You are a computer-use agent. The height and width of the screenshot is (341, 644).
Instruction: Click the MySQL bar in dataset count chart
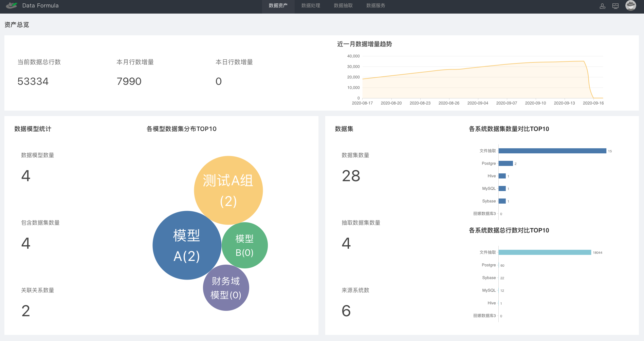502,189
